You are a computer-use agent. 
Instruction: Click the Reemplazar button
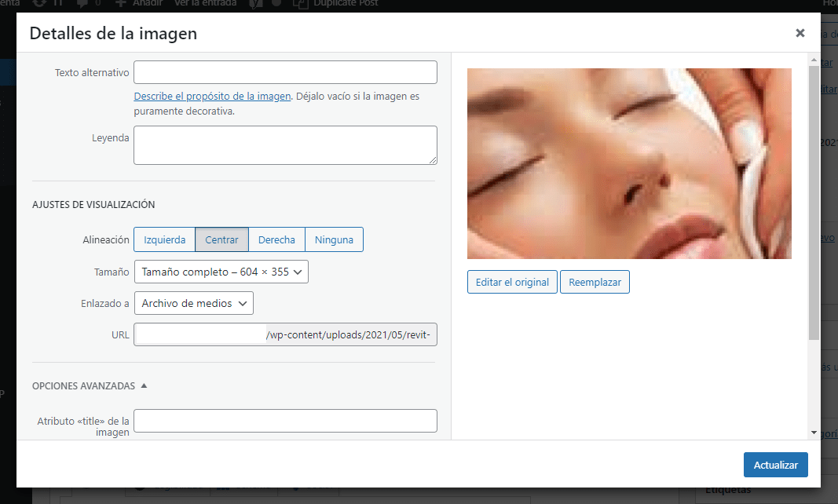coord(595,282)
